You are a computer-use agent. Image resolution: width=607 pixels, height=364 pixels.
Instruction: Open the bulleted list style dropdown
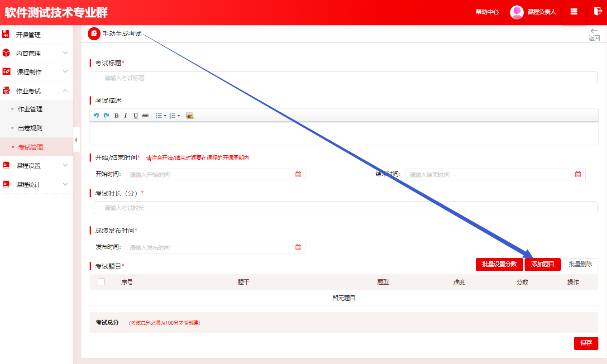pos(165,116)
